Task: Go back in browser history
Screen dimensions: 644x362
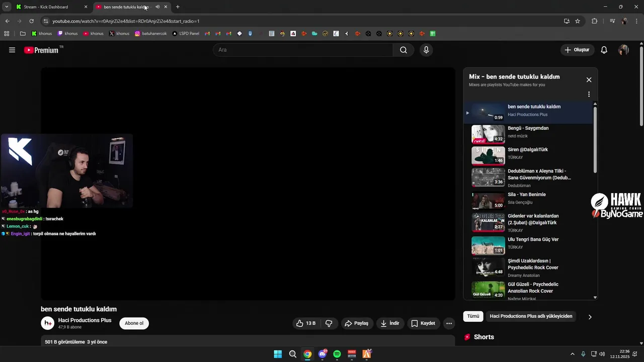Action: click(7, 21)
